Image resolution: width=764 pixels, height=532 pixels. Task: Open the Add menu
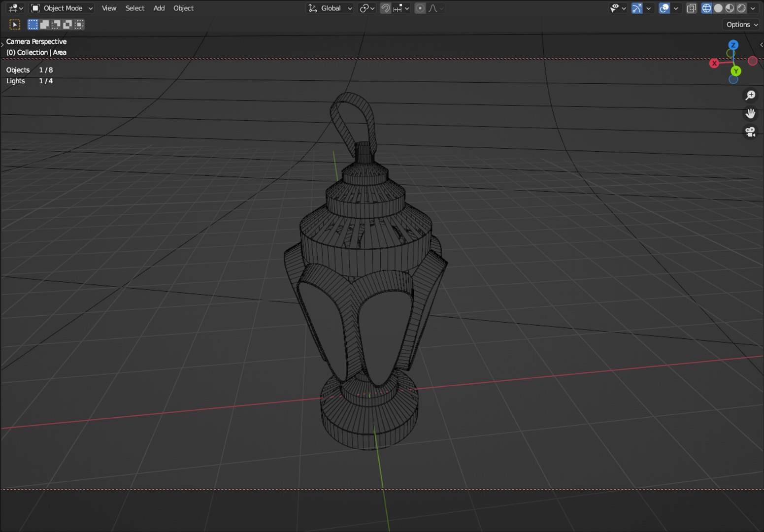(x=159, y=8)
